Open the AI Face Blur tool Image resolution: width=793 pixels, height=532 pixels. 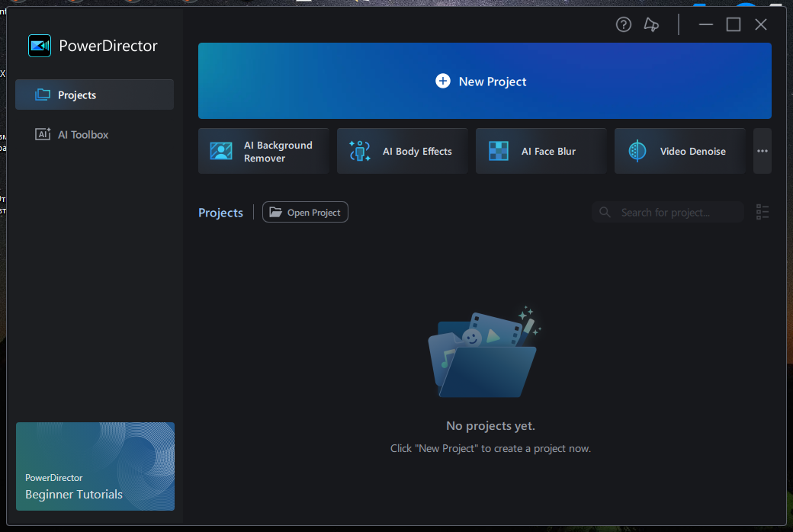point(541,151)
